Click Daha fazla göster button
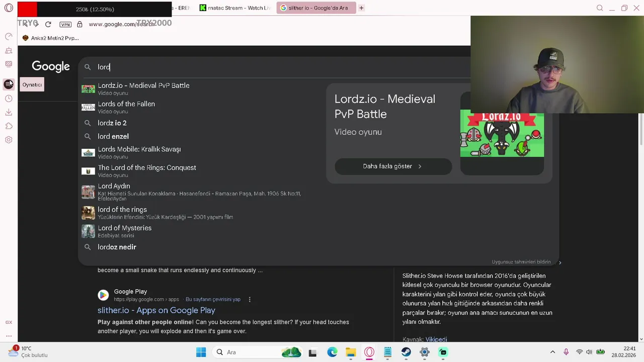The image size is (644, 362). [393, 166]
